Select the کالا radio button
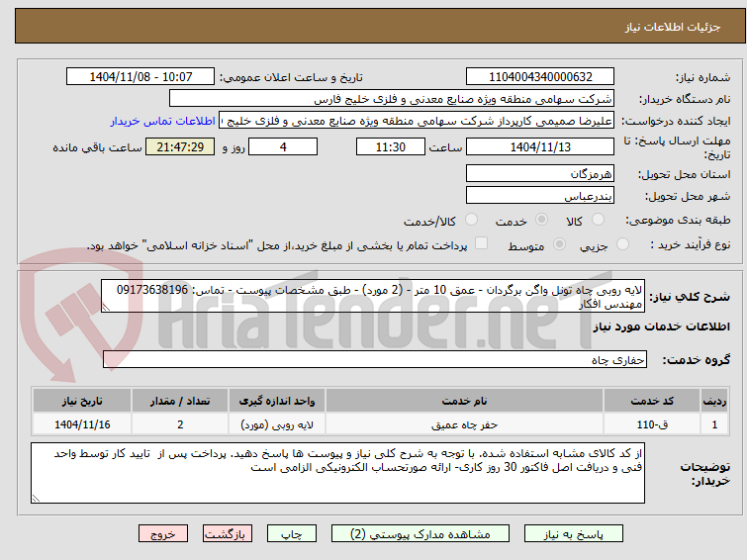747x560 pixels. pos(597,220)
